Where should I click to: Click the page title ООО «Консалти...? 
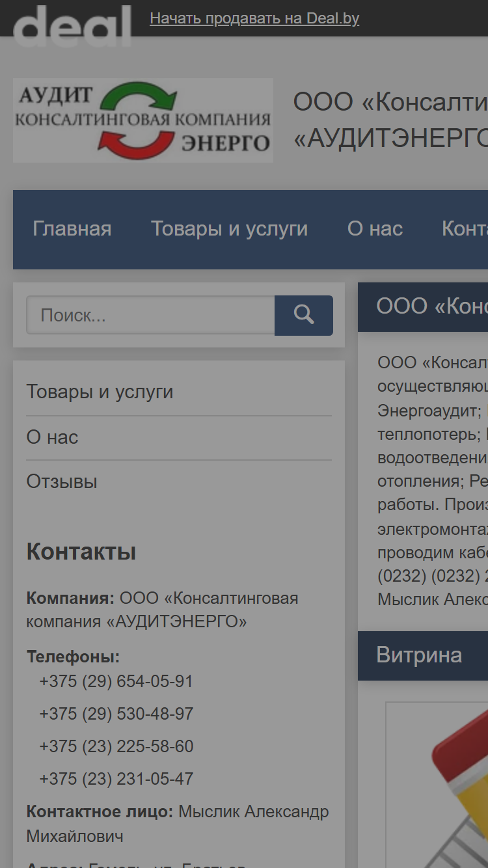[390, 120]
